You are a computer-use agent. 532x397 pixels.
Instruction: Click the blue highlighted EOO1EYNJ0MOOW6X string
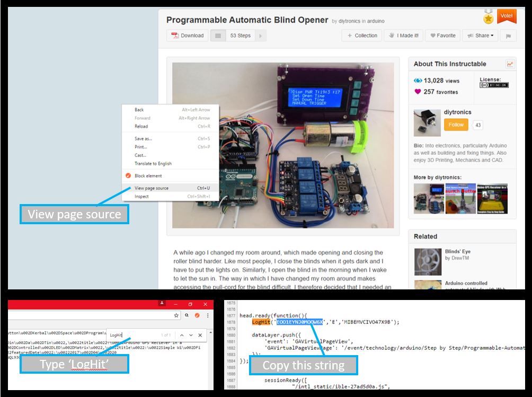pos(299,322)
